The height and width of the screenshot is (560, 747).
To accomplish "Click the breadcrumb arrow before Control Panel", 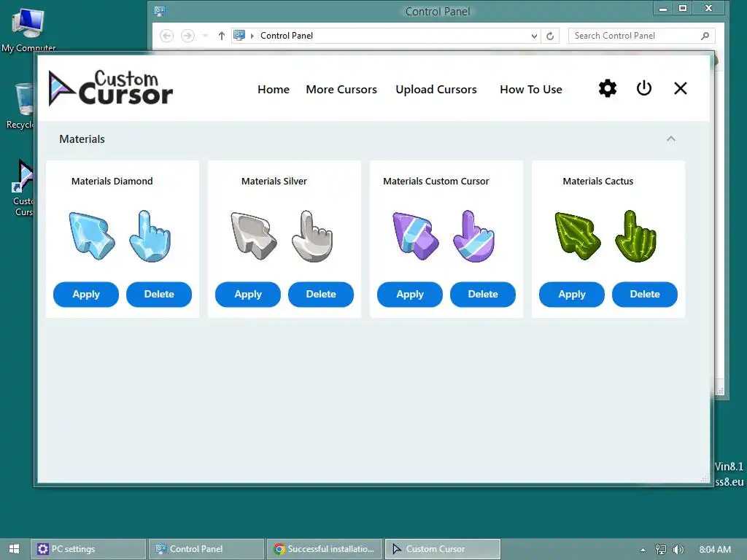I will coord(252,36).
